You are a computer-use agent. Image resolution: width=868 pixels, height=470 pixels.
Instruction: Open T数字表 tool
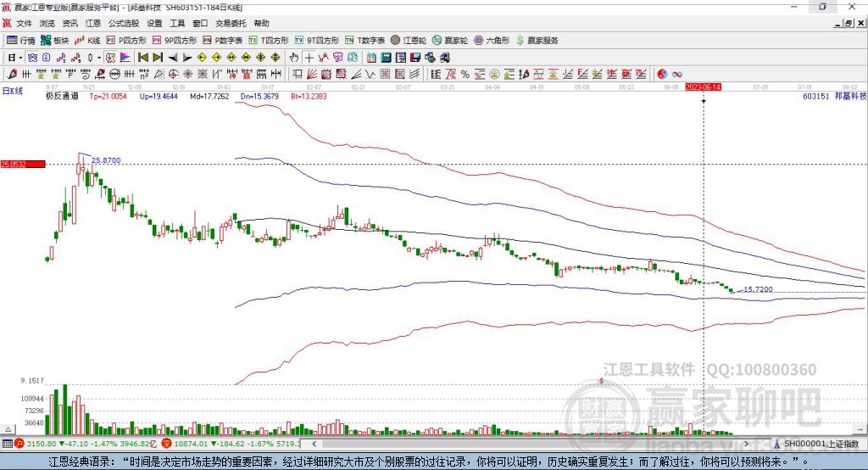(364, 41)
